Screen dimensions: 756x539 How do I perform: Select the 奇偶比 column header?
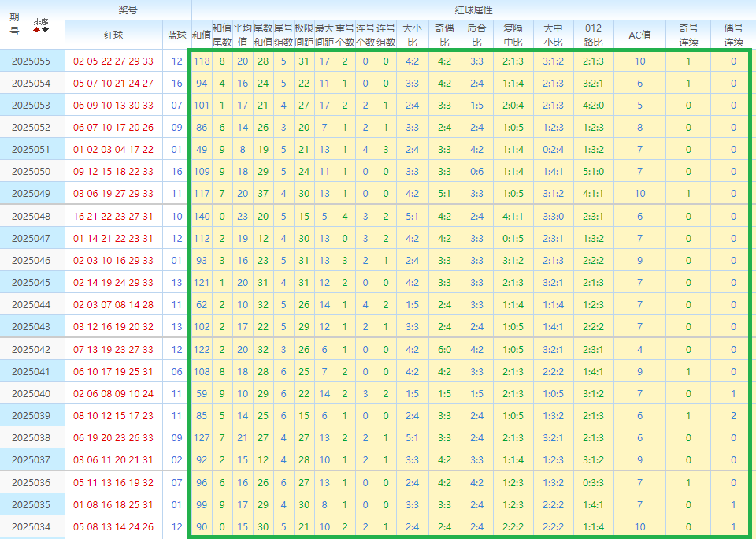coord(444,35)
